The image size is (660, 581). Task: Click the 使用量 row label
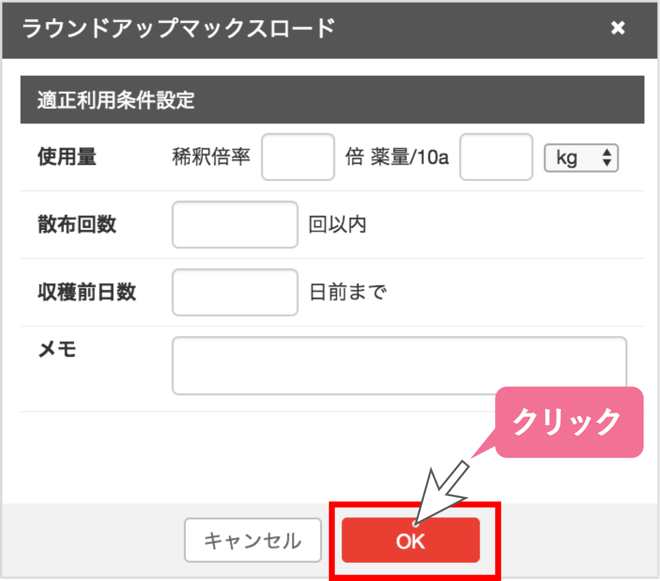pyautogui.click(x=67, y=157)
